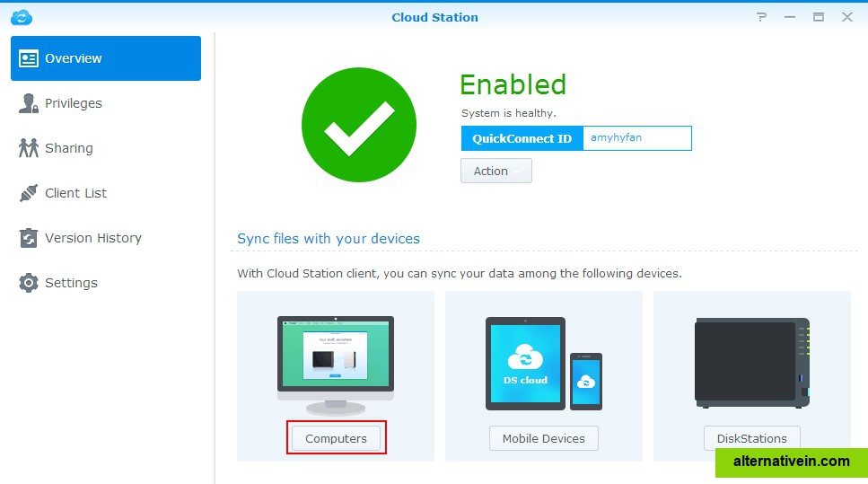The image size is (868, 484).
Task: Click the Mobile Devices button
Action: click(x=544, y=438)
